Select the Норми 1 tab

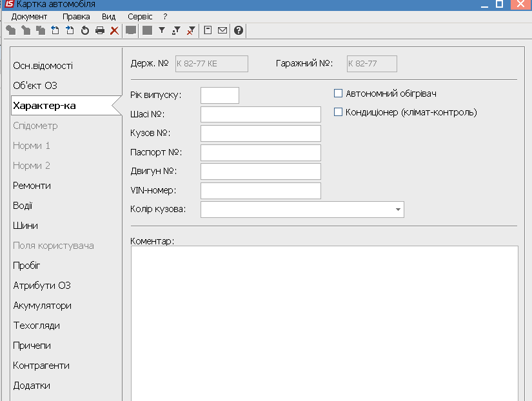click(x=66, y=146)
